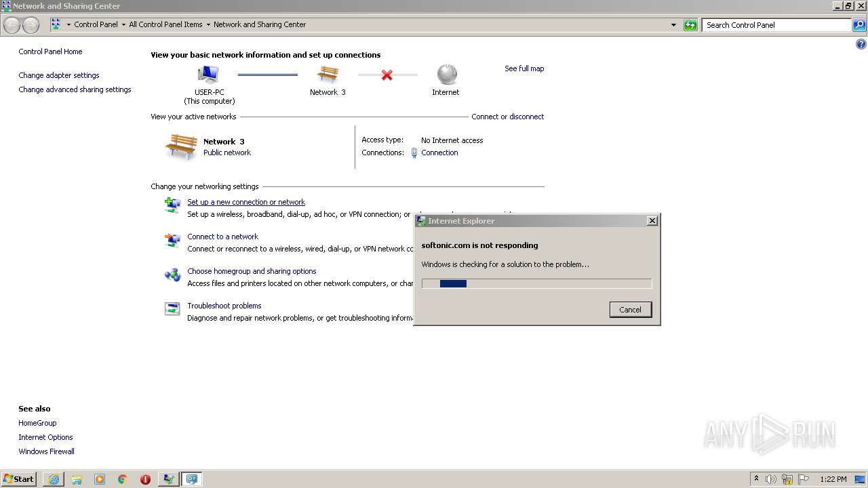Open the Start menu

pos(18,479)
